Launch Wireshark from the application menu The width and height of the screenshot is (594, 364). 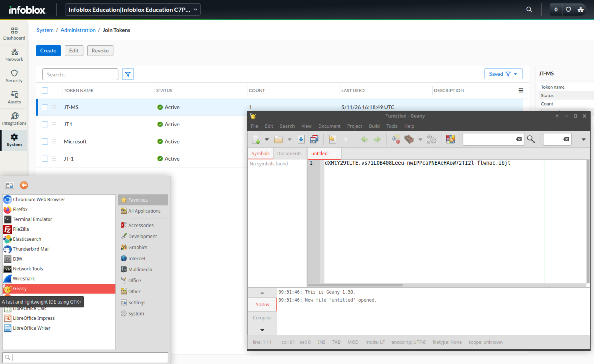point(59,279)
